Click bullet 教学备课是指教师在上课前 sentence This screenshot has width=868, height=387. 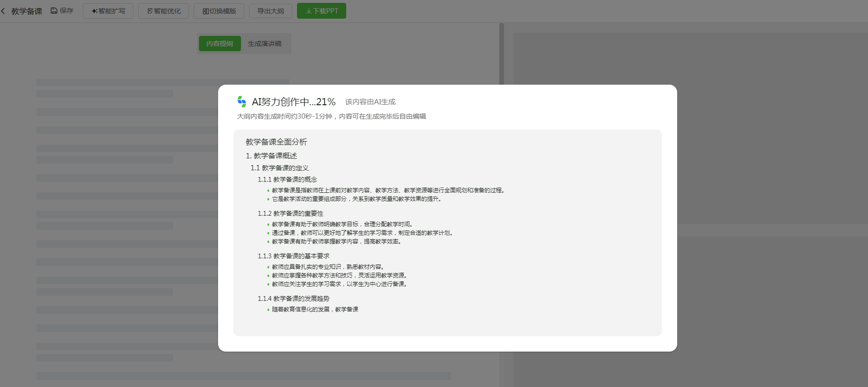[x=388, y=190]
